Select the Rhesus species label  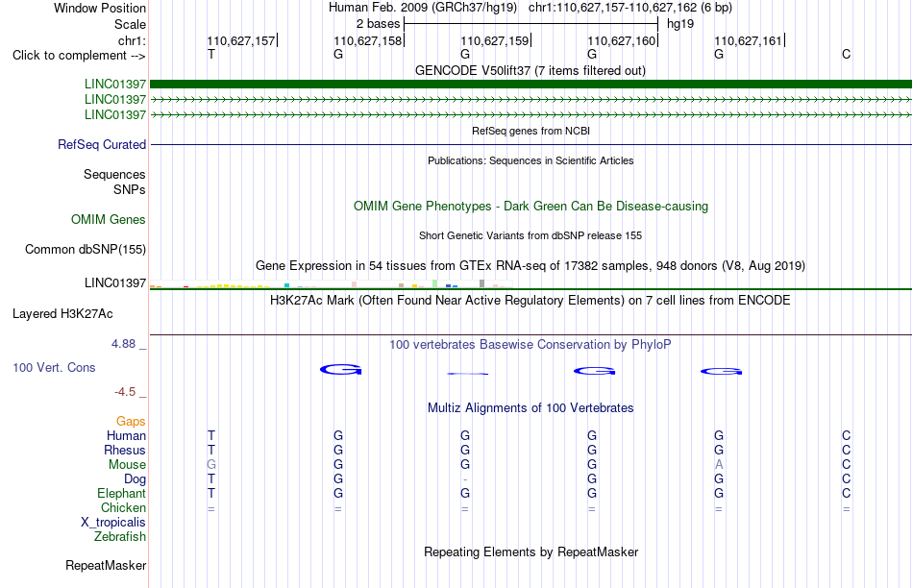[x=125, y=450]
